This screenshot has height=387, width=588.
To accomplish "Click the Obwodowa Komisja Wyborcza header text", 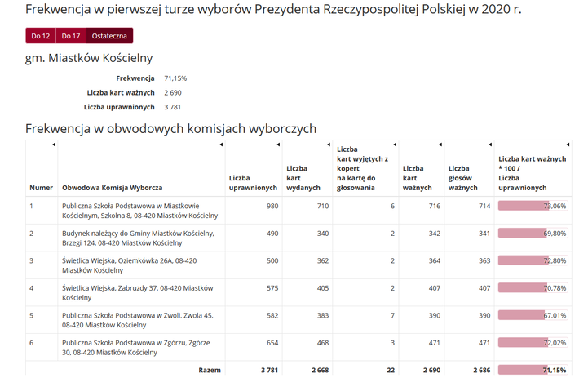I will click(112, 188).
